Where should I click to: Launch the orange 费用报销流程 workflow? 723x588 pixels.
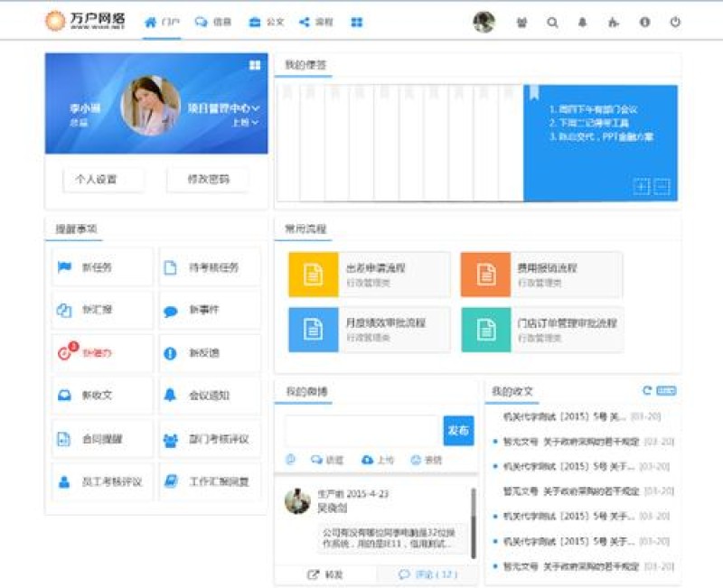click(541, 275)
